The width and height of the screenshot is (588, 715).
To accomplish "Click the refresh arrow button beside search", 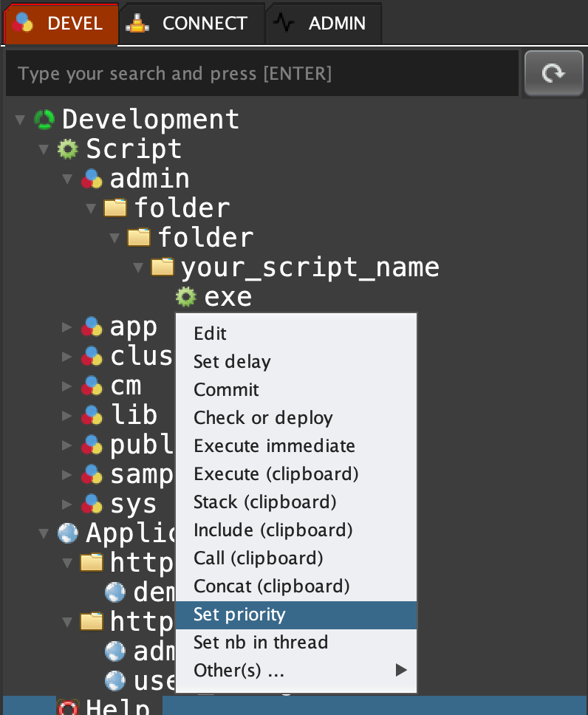I will [553, 73].
